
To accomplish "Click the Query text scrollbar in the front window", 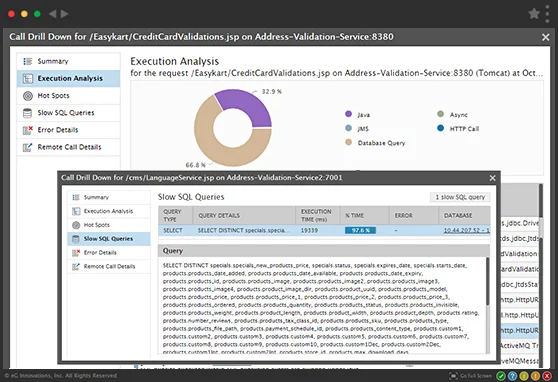I will (488, 281).
